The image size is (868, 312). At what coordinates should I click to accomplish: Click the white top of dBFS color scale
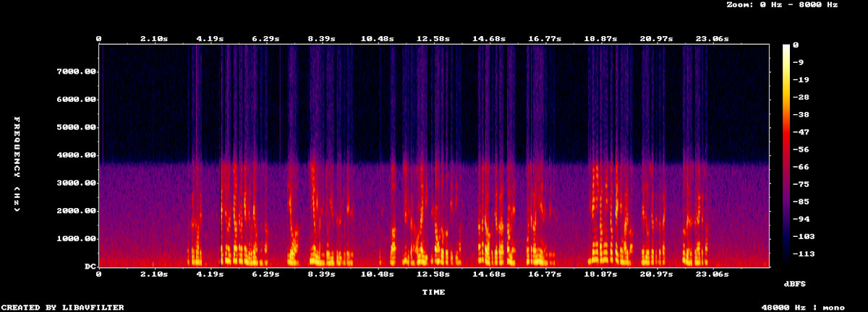pyautogui.click(x=786, y=48)
